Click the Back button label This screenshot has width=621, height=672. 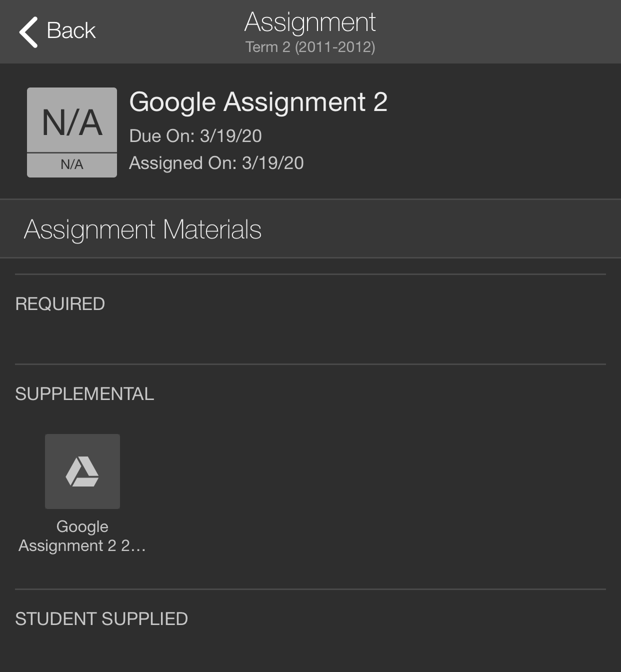(x=71, y=30)
